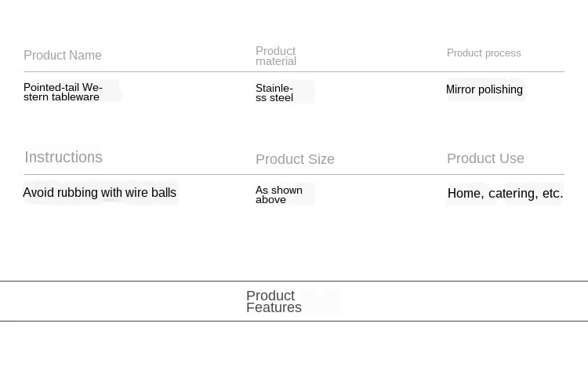Click etc. at the end of Product Use

pos(552,194)
